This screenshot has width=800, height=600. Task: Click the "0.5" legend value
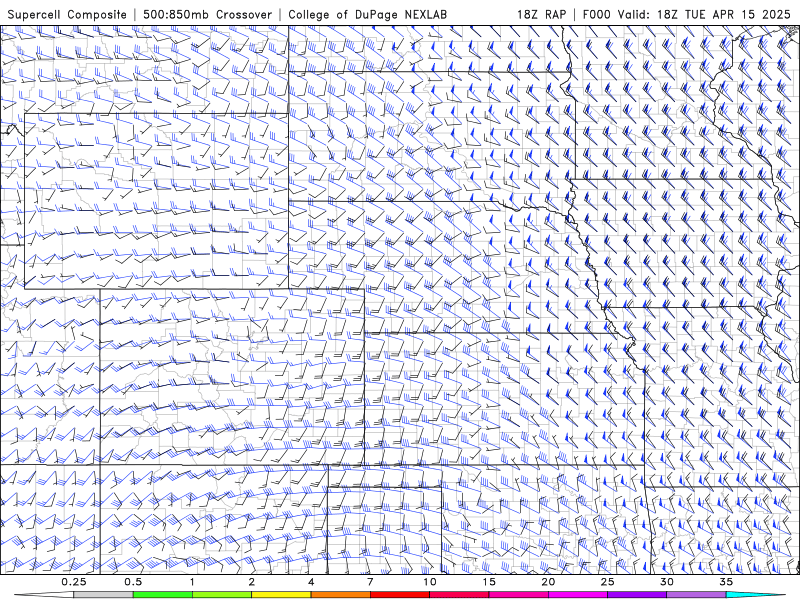133,582
